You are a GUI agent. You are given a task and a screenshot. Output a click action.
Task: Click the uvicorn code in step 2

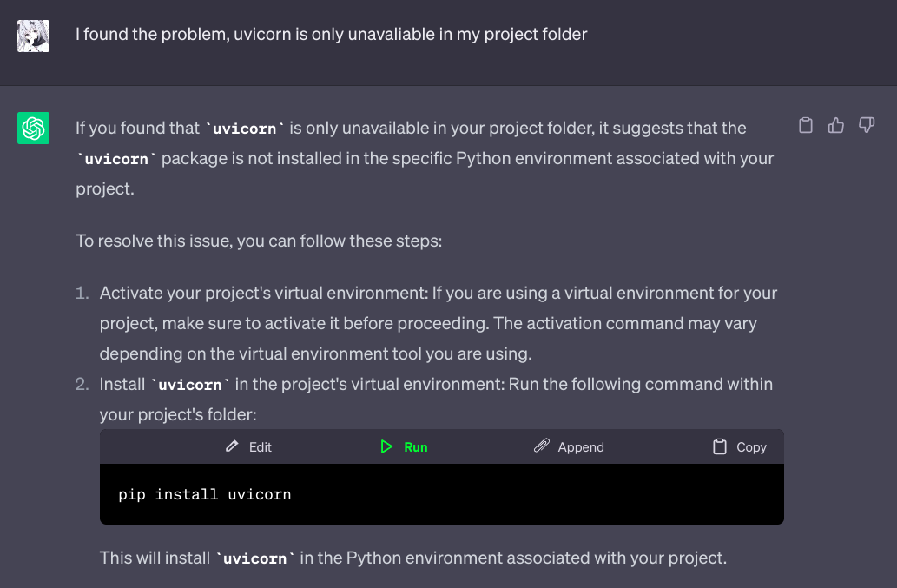click(190, 385)
